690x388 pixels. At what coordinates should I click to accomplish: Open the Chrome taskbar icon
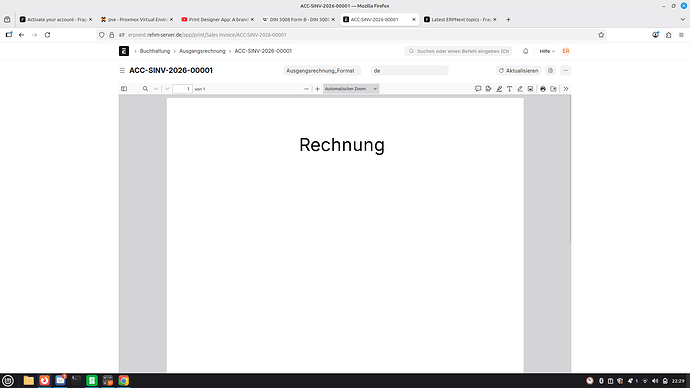(x=124, y=381)
